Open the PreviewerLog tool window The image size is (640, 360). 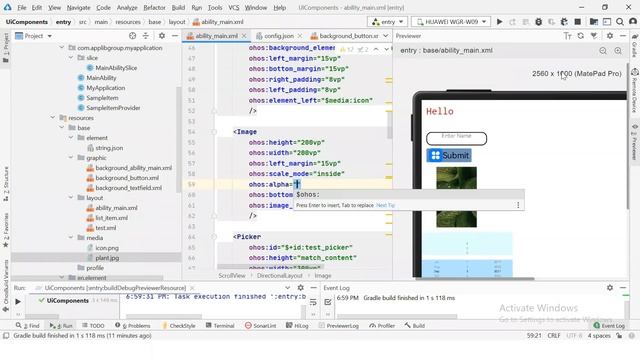coord(338,325)
